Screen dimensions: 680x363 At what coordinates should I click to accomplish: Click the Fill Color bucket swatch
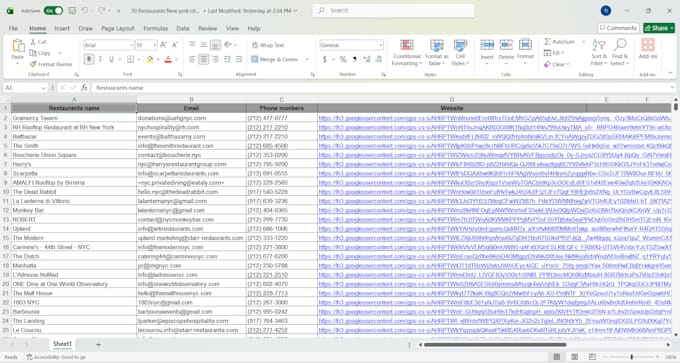click(x=150, y=59)
